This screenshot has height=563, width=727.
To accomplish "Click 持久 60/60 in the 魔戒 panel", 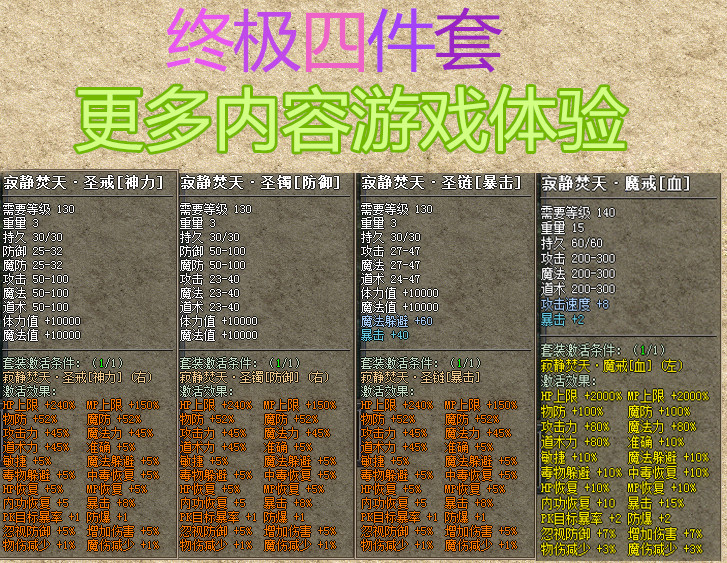I will coord(572,242).
